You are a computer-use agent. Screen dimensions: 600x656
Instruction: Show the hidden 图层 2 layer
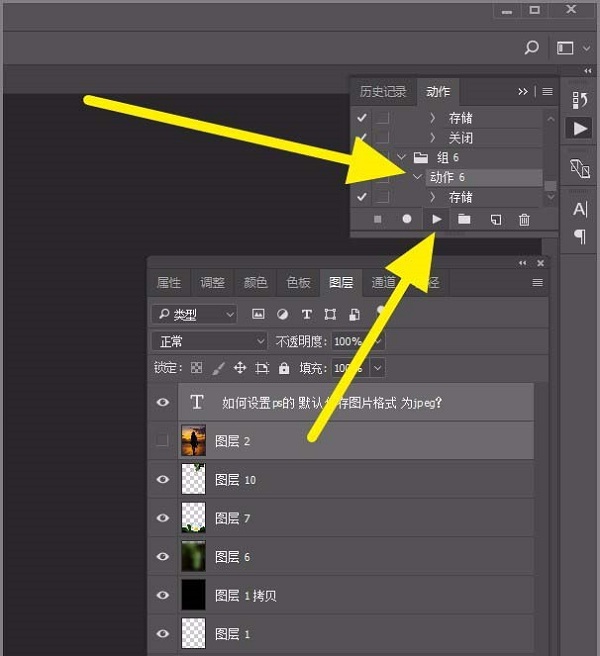pos(162,440)
